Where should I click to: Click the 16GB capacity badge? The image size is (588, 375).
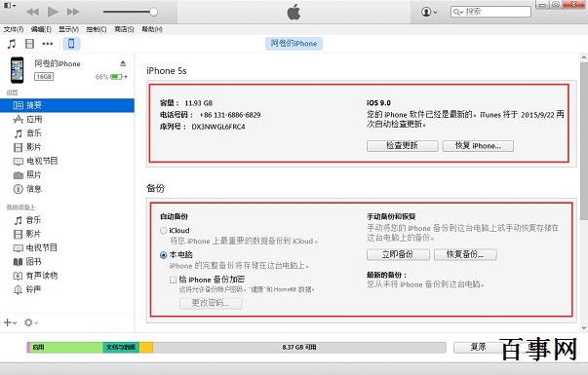pos(44,76)
